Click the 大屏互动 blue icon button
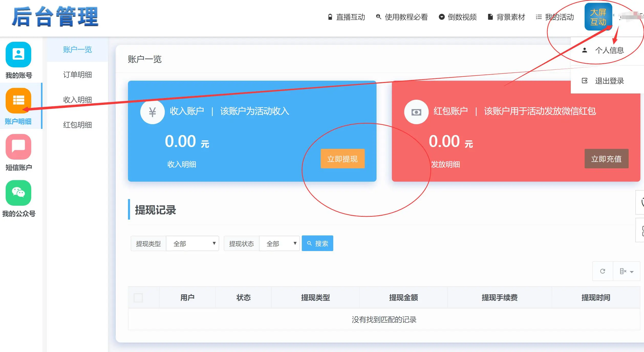The height and width of the screenshot is (352, 644). click(x=598, y=17)
